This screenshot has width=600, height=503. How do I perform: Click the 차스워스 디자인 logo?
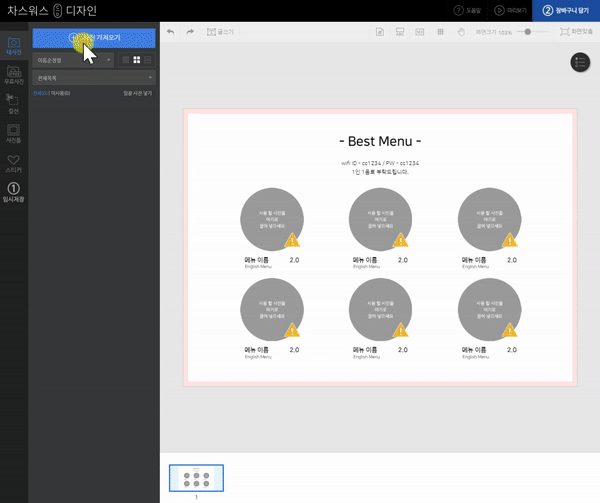(52, 11)
